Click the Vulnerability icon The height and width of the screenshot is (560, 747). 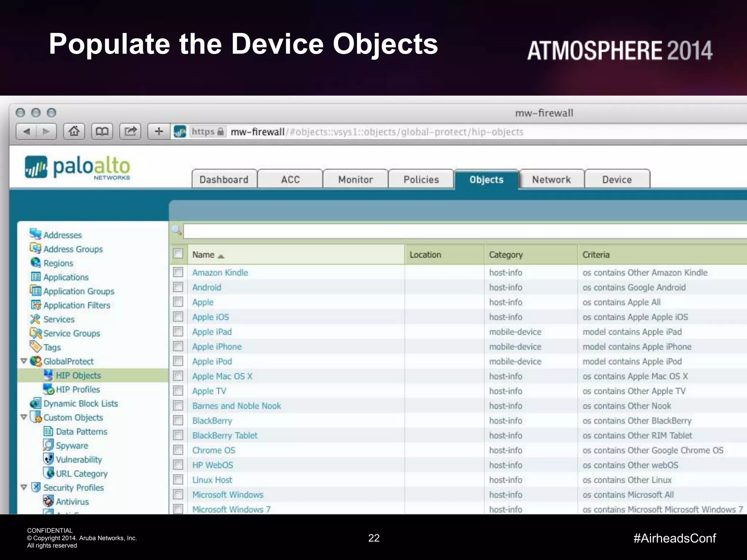(x=48, y=459)
